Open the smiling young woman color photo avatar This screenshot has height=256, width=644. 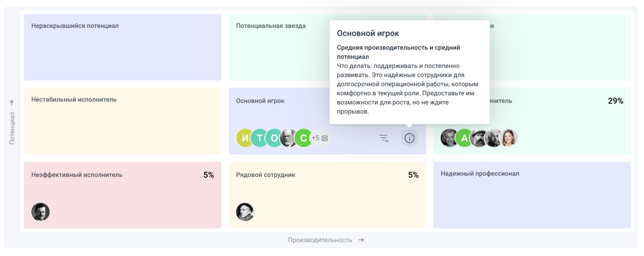(508, 138)
